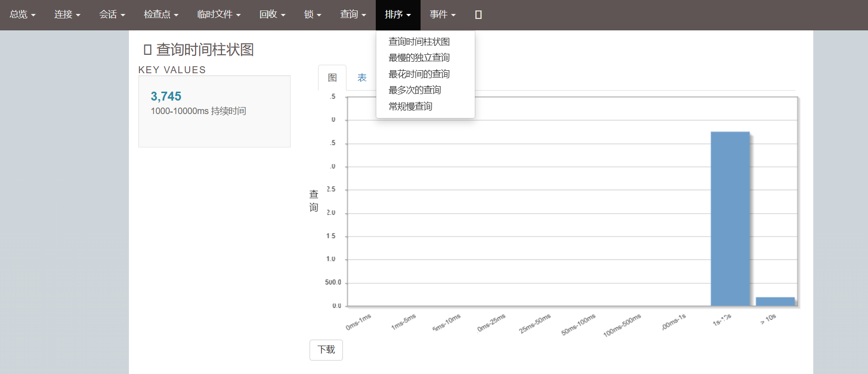The width and height of the screenshot is (868, 374).
Task: Open the 事件 dropdown menu
Action: coord(442,15)
